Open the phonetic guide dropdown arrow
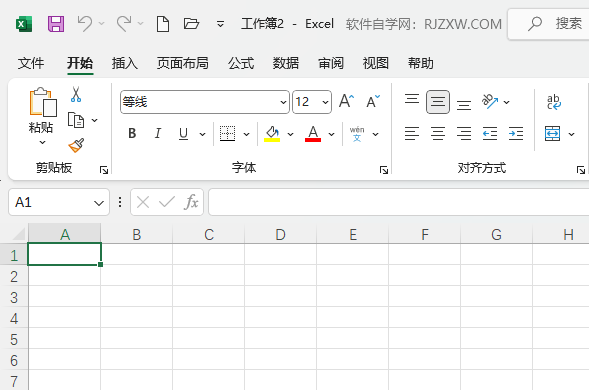 (x=375, y=134)
